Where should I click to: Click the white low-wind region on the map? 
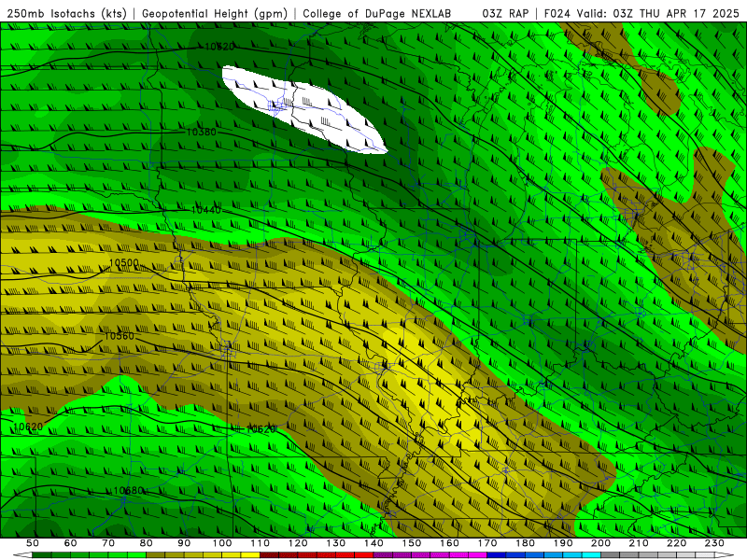(x=305, y=110)
